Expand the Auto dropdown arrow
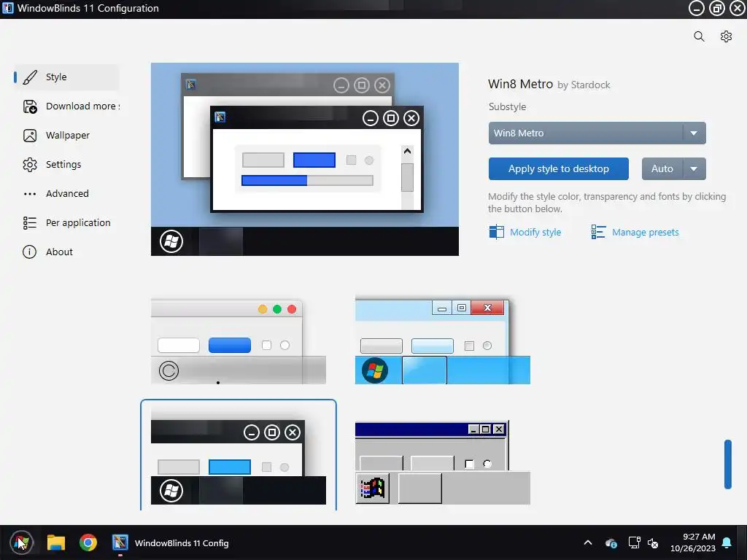747x560 pixels. pos(694,168)
